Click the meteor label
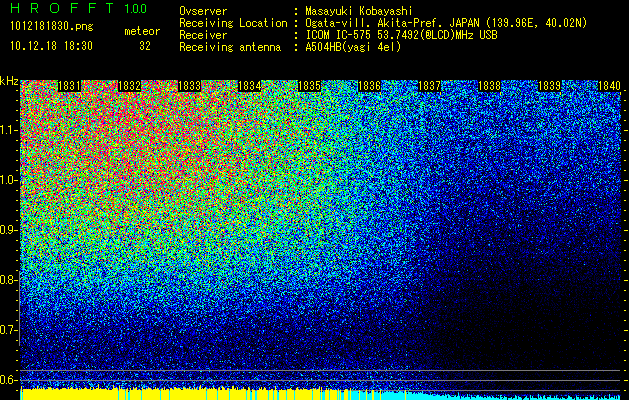The height and width of the screenshot is (400, 629). tap(142, 31)
